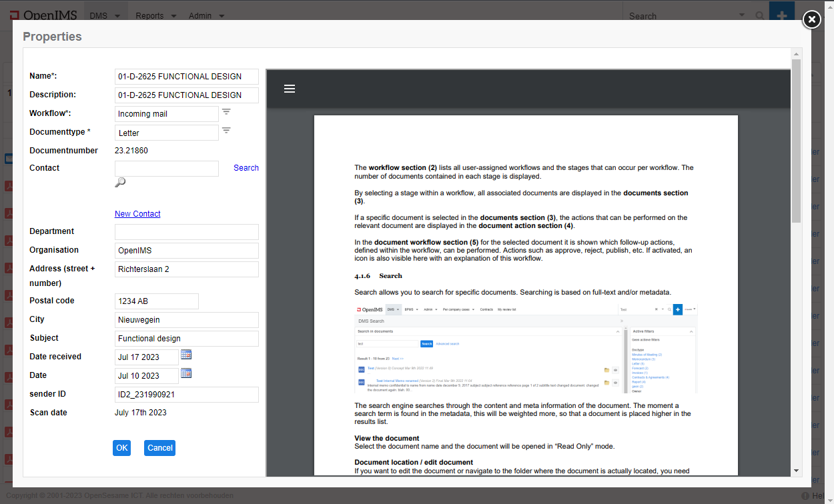This screenshot has width=834, height=504.
Task: Click the Search link next to Contact
Action: (x=246, y=168)
